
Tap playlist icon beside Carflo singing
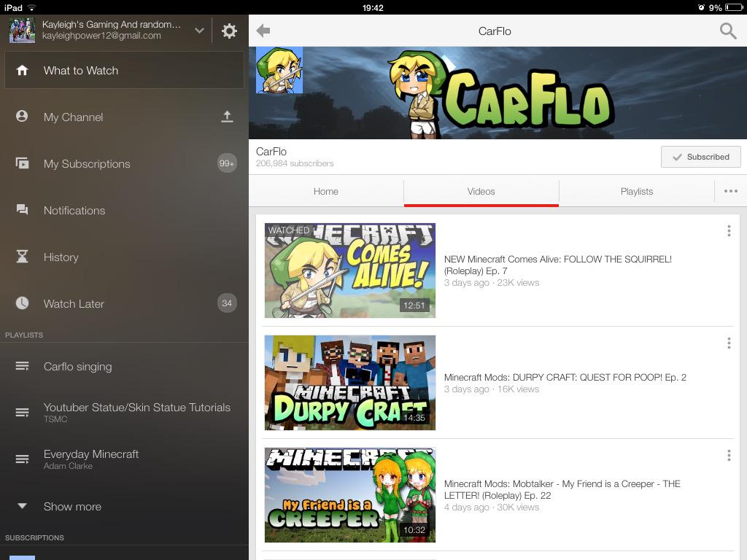pyautogui.click(x=22, y=366)
